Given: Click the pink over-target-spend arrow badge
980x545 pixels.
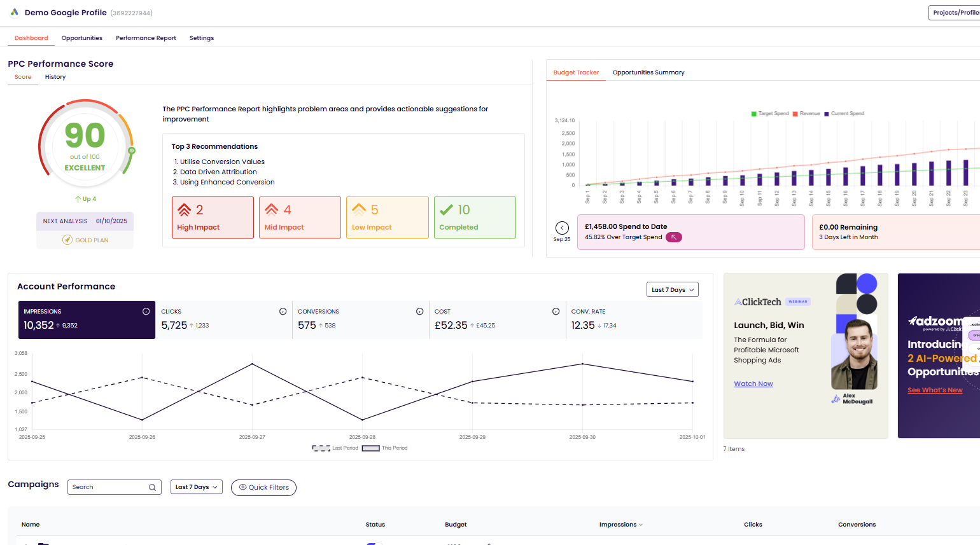Looking at the screenshot, I should tap(673, 237).
